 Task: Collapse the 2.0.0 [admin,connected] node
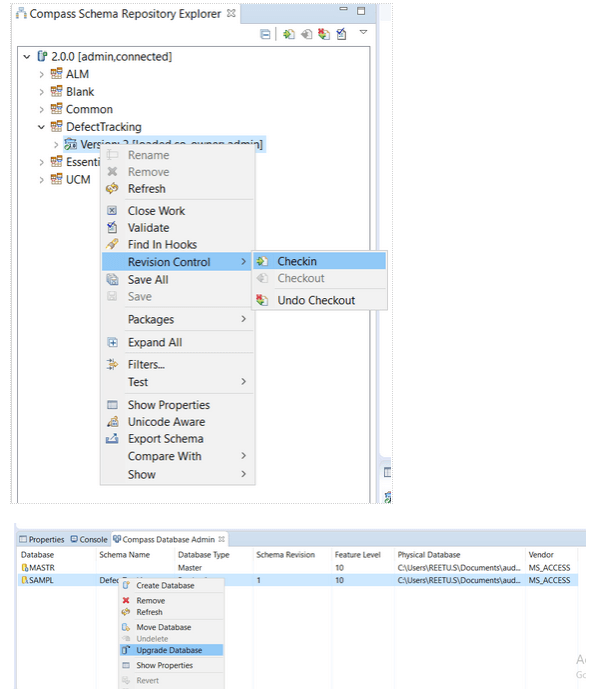[26, 56]
